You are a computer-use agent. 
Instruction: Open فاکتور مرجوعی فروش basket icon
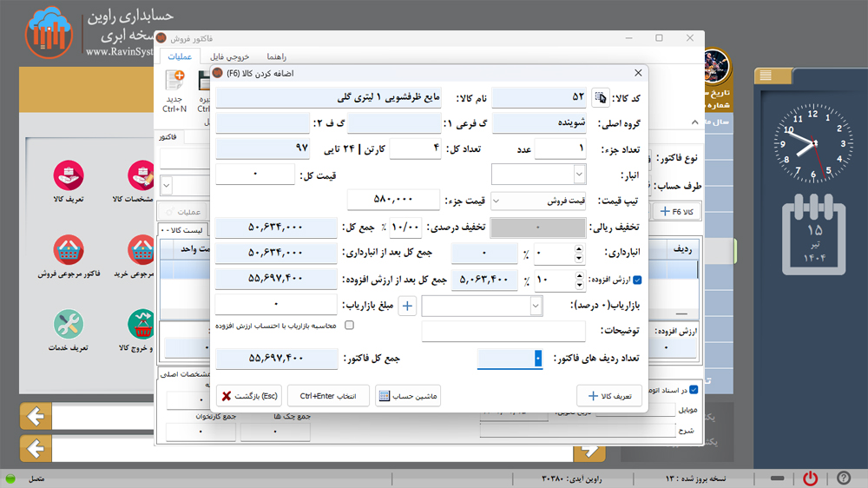pyautogui.click(x=67, y=250)
